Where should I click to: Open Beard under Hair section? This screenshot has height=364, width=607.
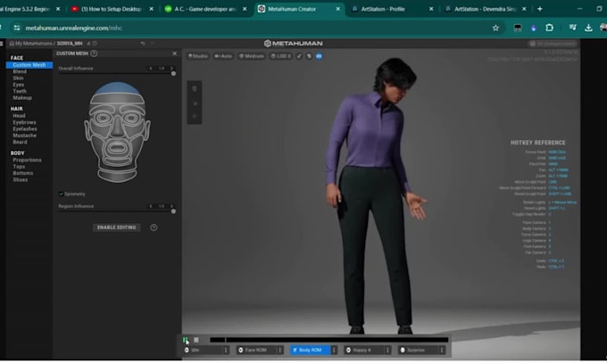21,142
